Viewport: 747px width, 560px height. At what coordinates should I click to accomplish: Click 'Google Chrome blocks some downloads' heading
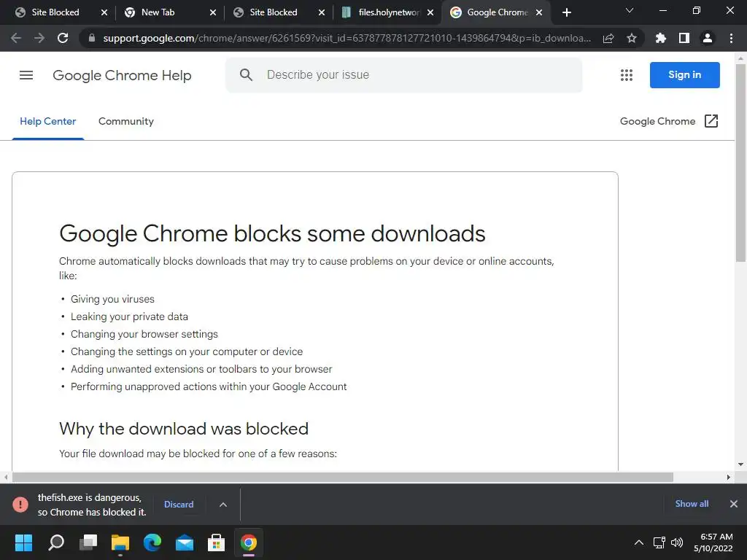pyautogui.click(x=272, y=233)
